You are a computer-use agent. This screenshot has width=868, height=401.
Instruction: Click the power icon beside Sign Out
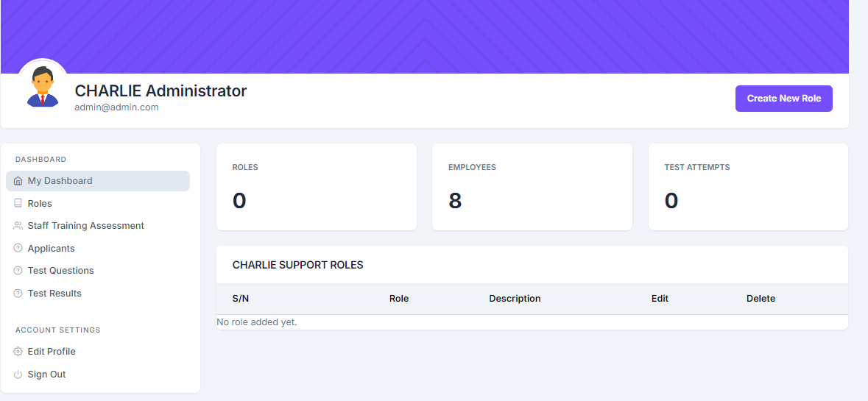click(x=18, y=375)
